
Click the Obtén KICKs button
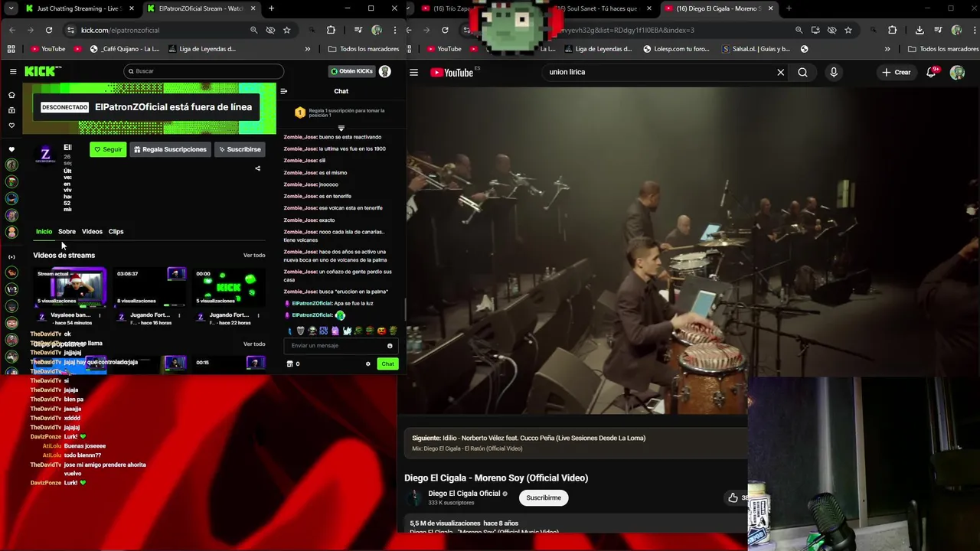351,71
